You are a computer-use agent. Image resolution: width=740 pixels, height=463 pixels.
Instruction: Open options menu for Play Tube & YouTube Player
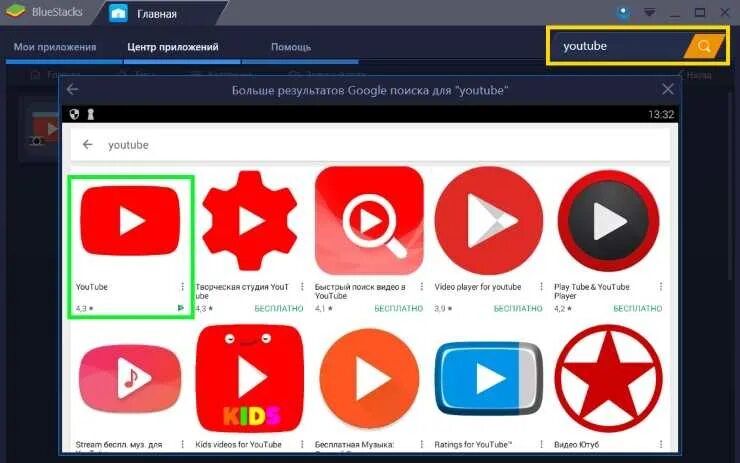pos(661,286)
